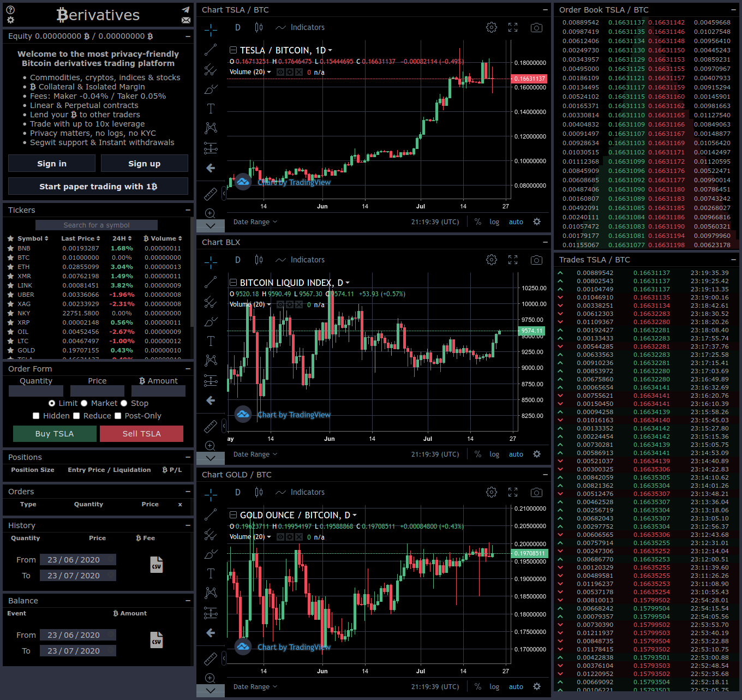Viewport: 742px width, 700px height.
Task: Change the D interval in TSLA chart
Action: (x=238, y=27)
